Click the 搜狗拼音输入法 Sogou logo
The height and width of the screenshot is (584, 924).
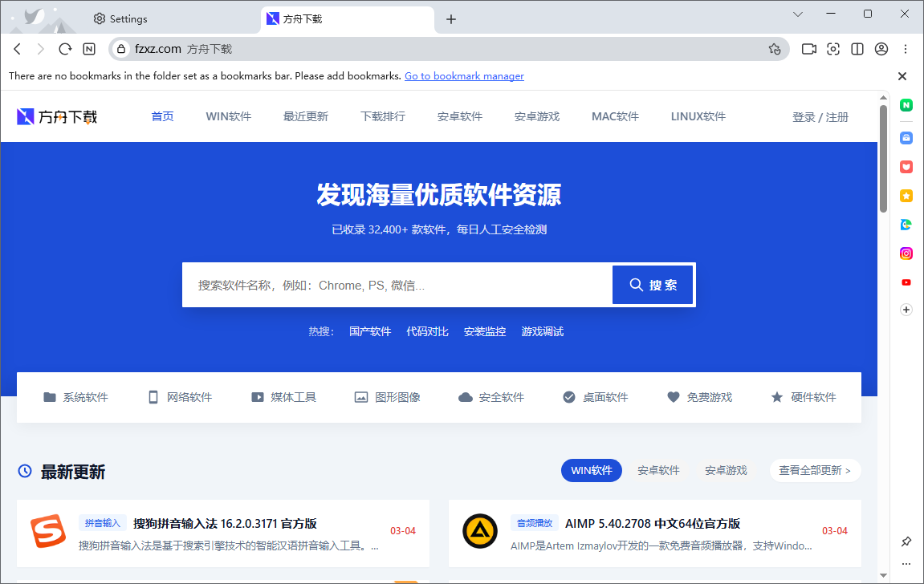click(47, 533)
